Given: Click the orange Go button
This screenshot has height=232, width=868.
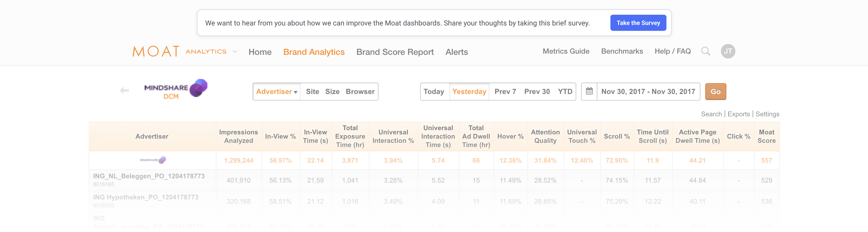Looking at the screenshot, I should coord(715,92).
